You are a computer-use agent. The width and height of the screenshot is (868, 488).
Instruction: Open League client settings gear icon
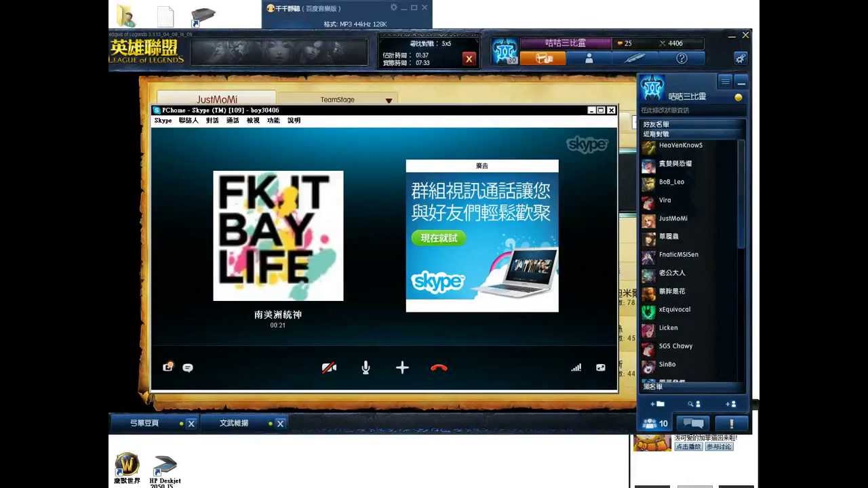click(741, 58)
